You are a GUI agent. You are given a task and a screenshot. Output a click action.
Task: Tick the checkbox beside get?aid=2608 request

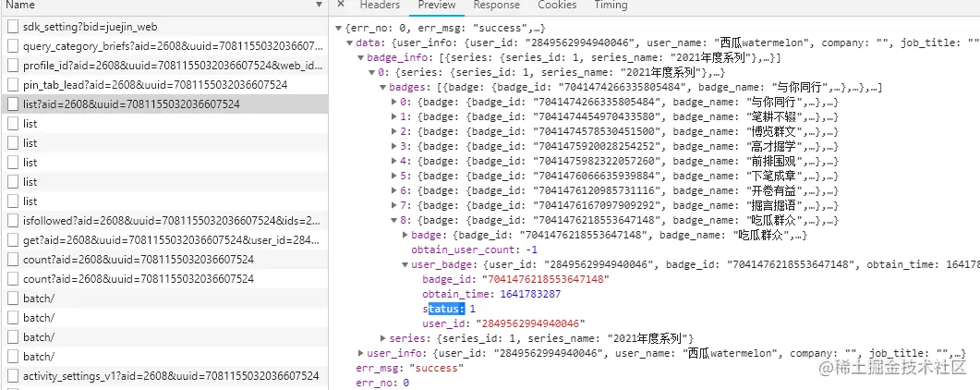[x=13, y=240]
